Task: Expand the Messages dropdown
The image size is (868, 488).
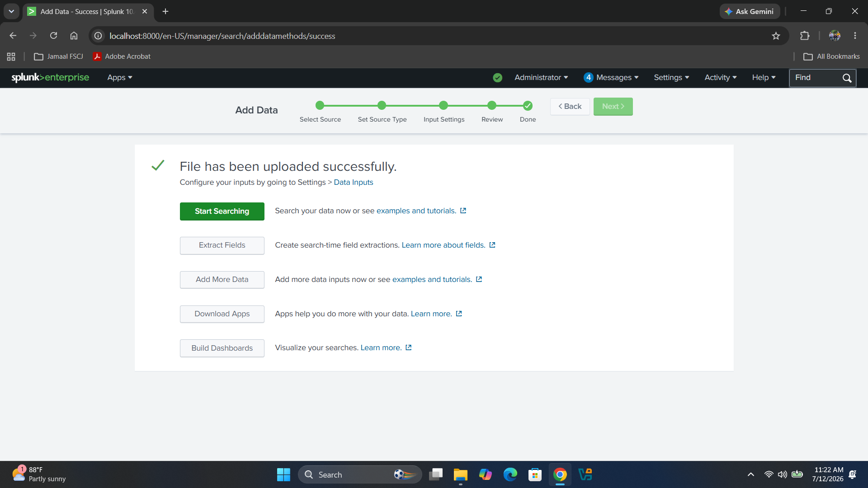Action: pos(617,78)
